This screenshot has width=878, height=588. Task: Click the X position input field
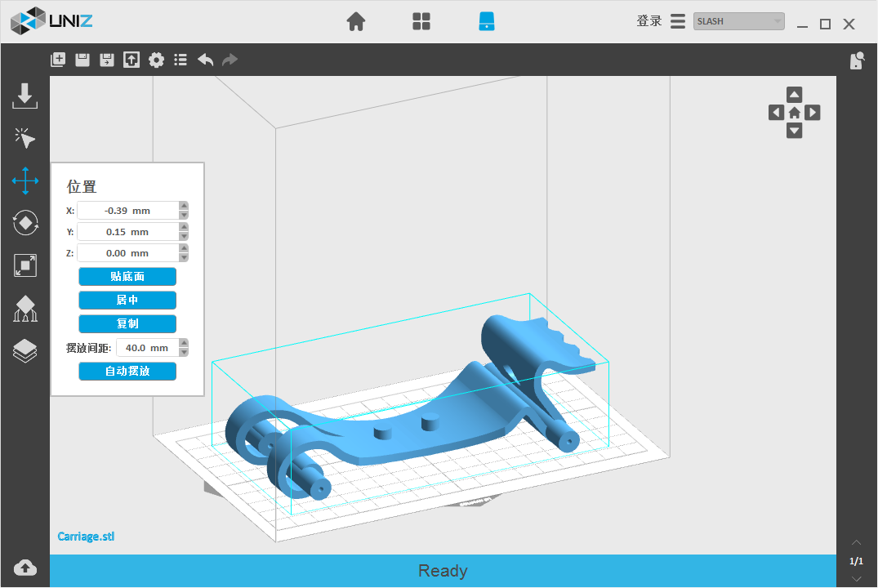[127, 211]
